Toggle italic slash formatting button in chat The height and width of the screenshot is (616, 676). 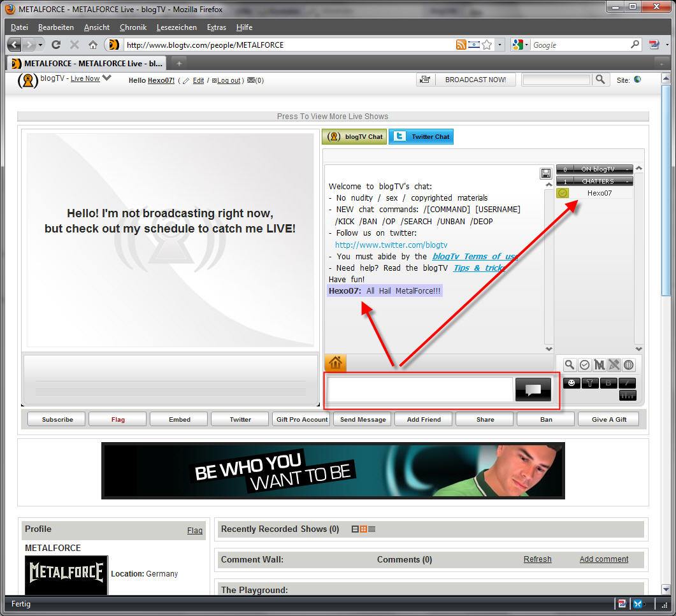[627, 383]
